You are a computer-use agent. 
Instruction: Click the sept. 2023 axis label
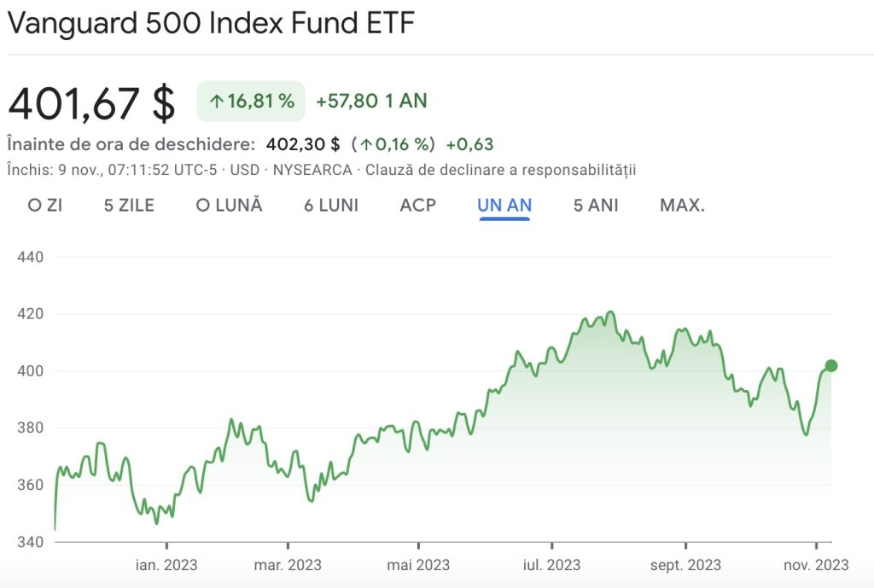point(685,565)
